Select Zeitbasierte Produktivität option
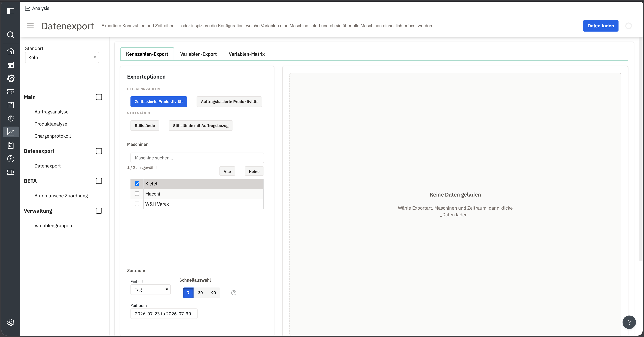This screenshot has width=644, height=337. [159, 102]
